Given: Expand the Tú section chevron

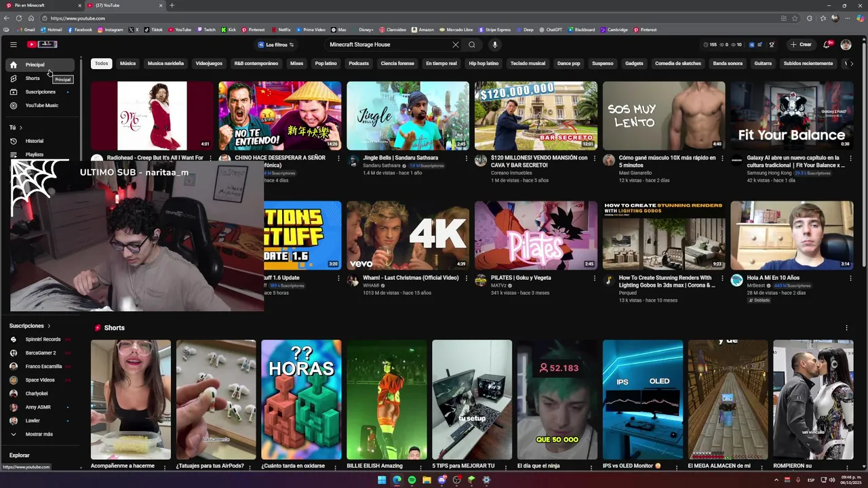Looking at the screenshot, I should [x=21, y=127].
